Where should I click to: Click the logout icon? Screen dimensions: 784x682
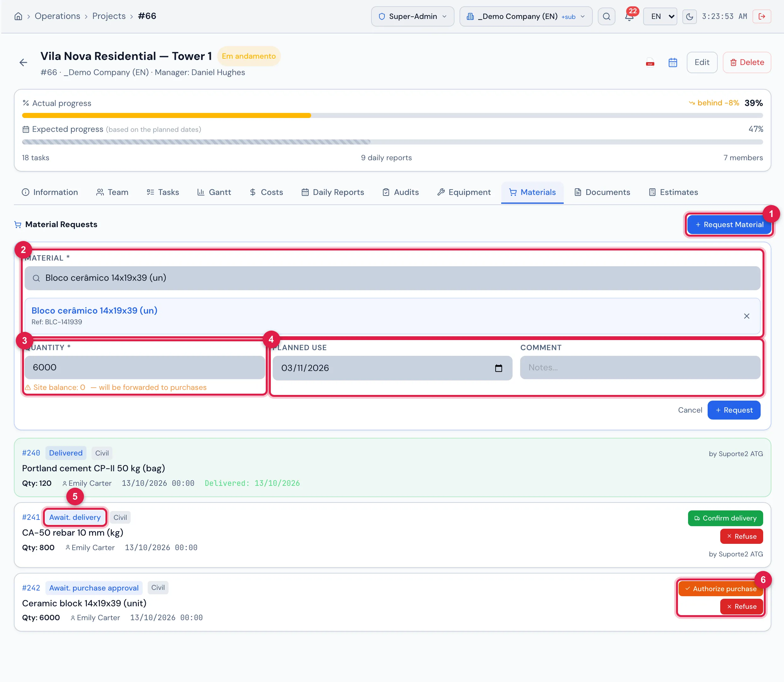coord(762,16)
